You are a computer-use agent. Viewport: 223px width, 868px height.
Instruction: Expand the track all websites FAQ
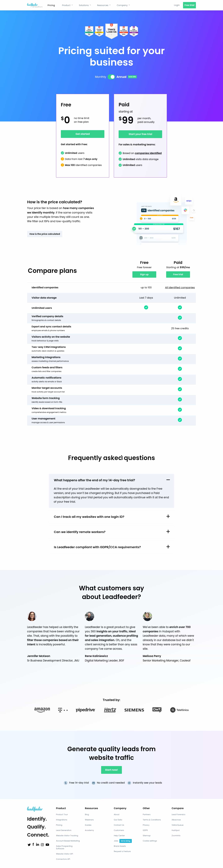[168, 516]
